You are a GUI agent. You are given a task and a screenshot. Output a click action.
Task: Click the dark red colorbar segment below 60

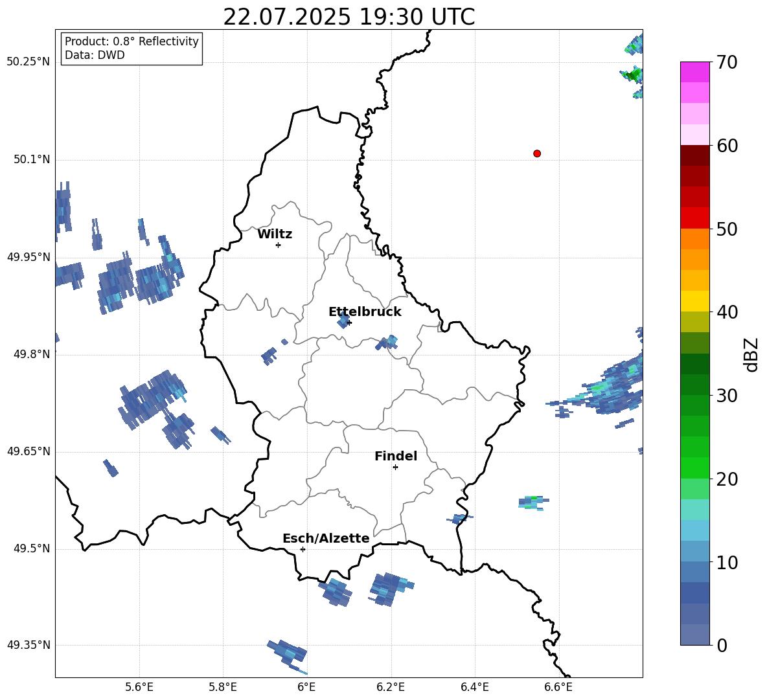point(694,155)
